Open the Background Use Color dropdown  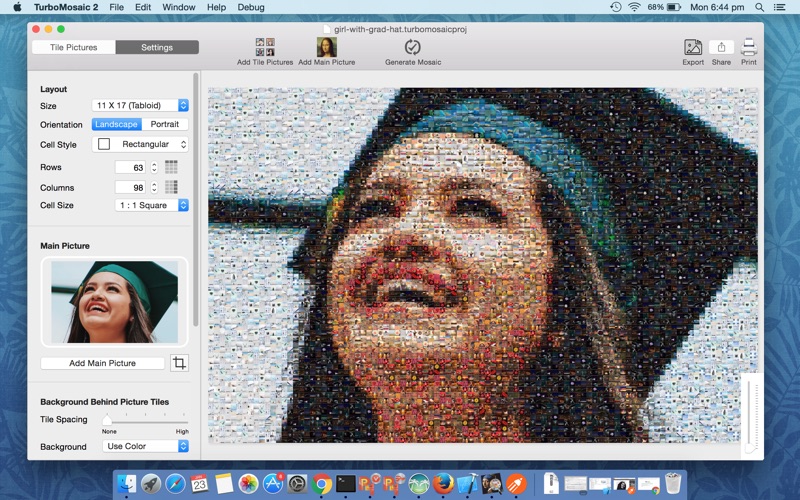(145, 446)
